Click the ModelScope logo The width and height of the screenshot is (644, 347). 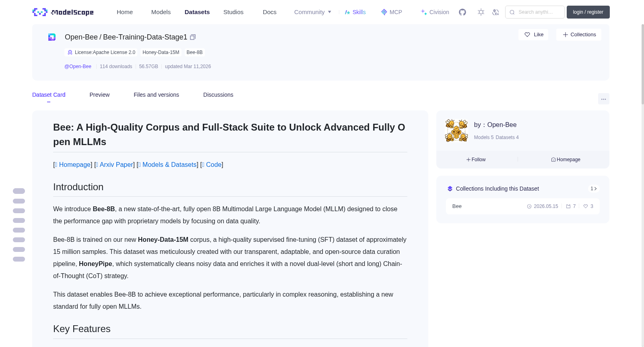tap(63, 12)
